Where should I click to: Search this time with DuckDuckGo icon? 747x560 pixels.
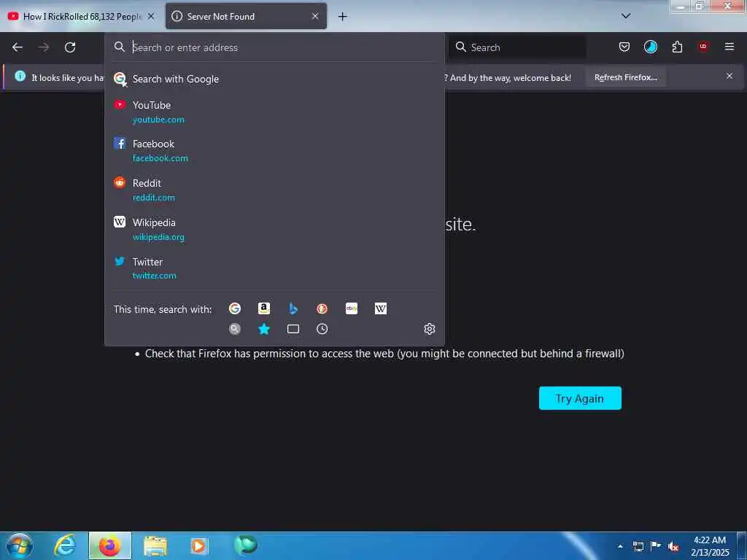(x=322, y=308)
